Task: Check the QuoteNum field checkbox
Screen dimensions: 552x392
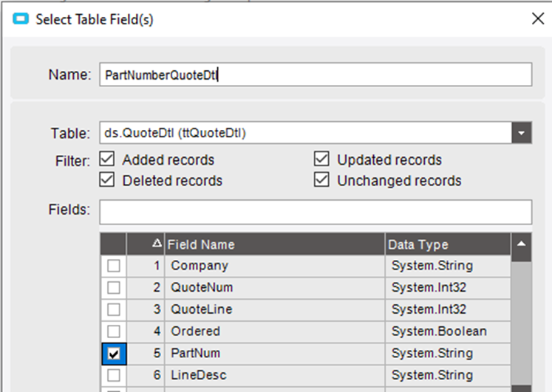Action: [114, 288]
